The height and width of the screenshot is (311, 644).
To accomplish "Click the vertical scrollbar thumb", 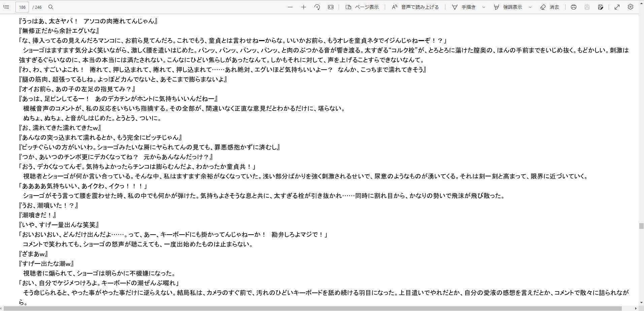I will pyautogui.click(x=641, y=225).
